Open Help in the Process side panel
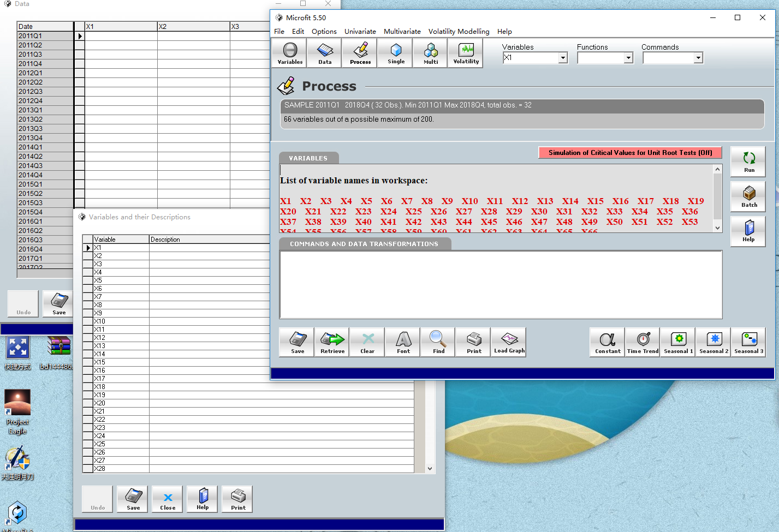779x532 pixels. click(748, 231)
